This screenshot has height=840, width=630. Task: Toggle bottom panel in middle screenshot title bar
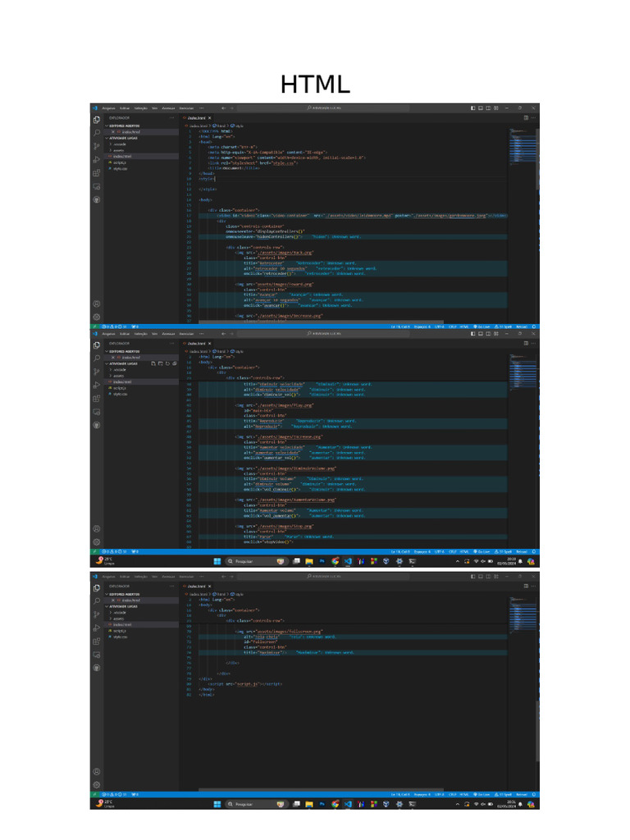pos(481,334)
